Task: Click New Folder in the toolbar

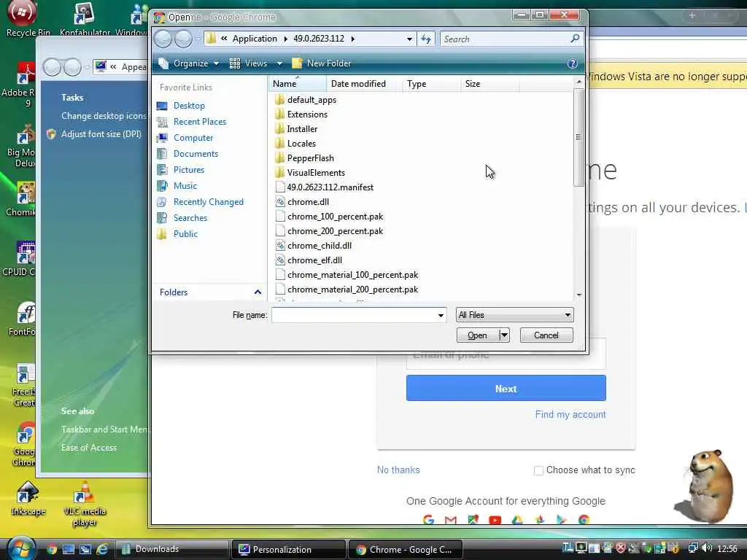Action: point(322,63)
